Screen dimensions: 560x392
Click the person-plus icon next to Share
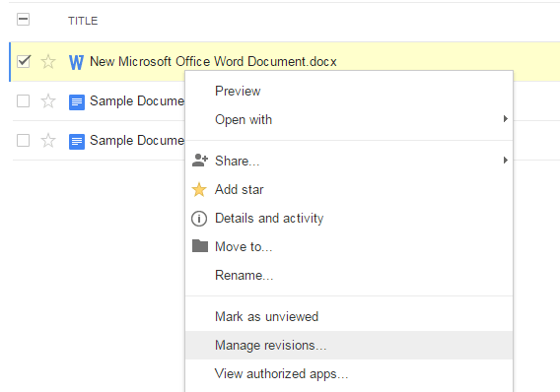point(199,161)
